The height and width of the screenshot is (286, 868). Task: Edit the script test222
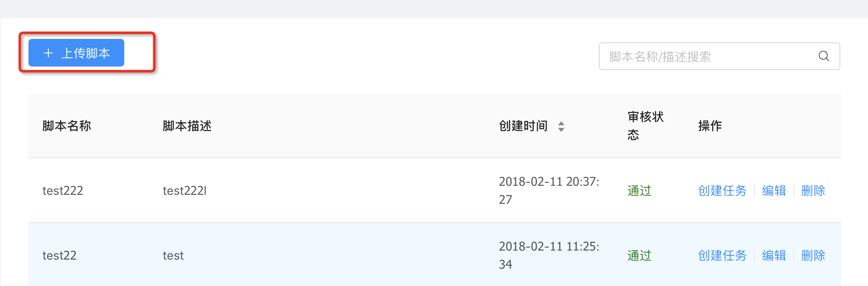[x=773, y=191]
